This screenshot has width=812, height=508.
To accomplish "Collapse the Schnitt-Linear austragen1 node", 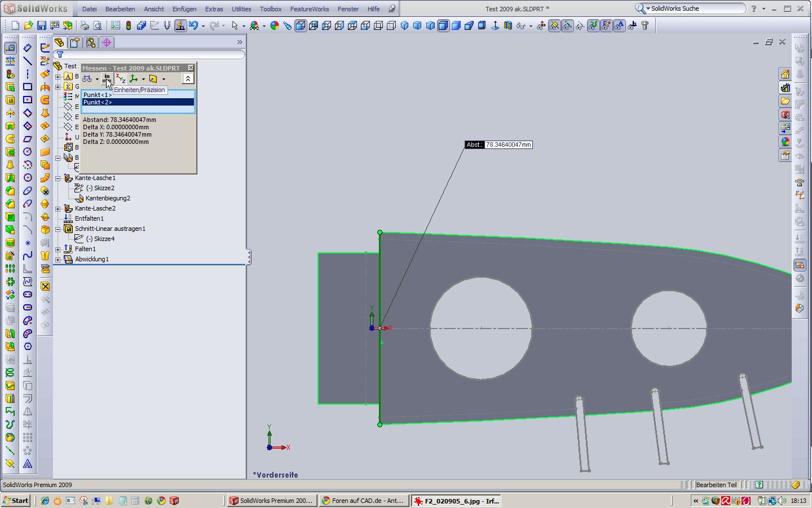I will click(x=58, y=229).
